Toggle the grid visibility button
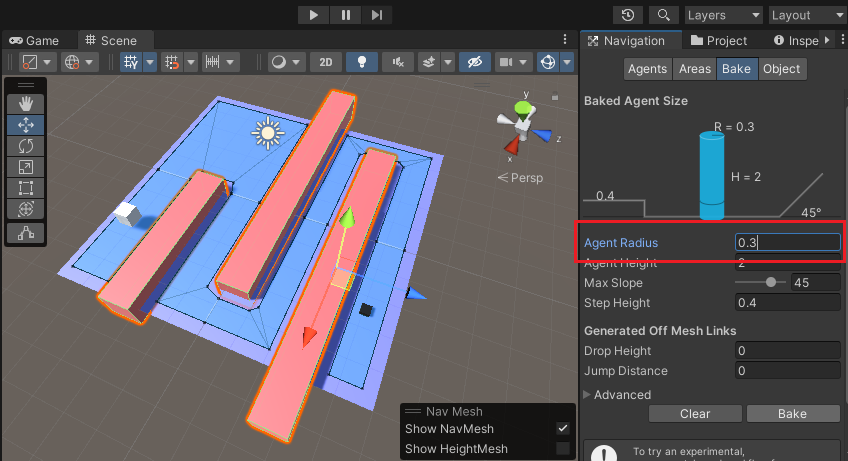The width and height of the screenshot is (848, 461). [130, 62]
